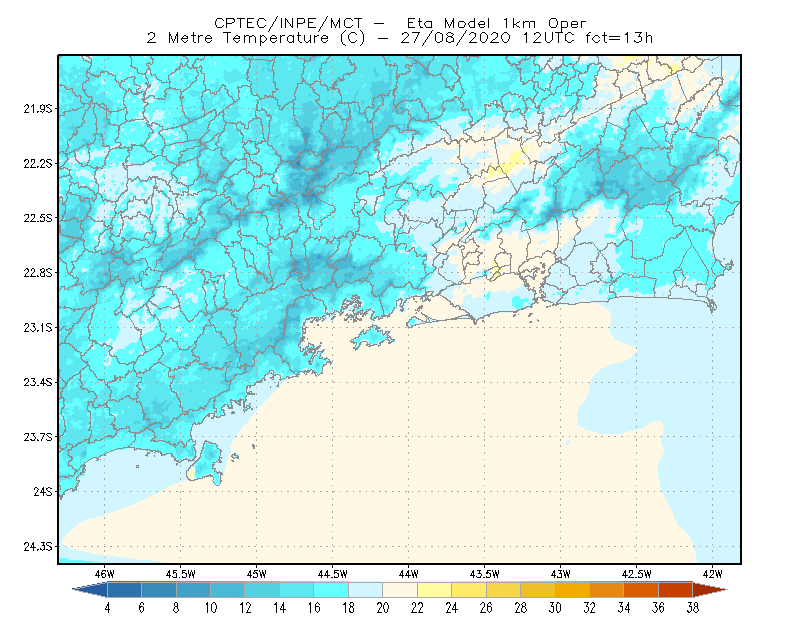Click the 44W longitude label
Image resolution: width=800 pixels, height=618 pixels.
[x=408, y=574]
